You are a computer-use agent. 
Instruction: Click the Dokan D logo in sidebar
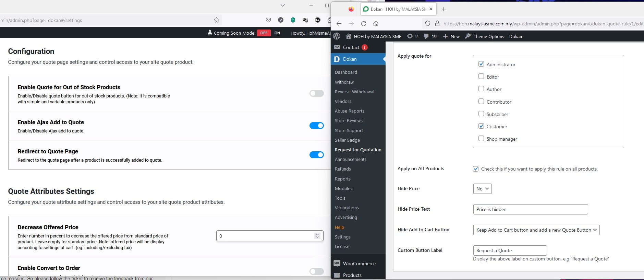pos(337,59)
